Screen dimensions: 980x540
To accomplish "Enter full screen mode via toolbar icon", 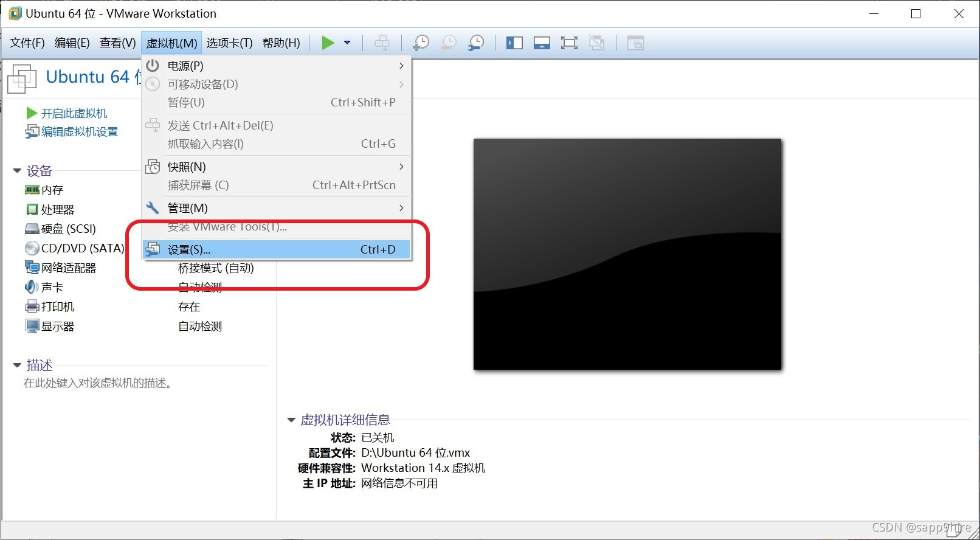I will pyautogui.click(x=569, y=43).
